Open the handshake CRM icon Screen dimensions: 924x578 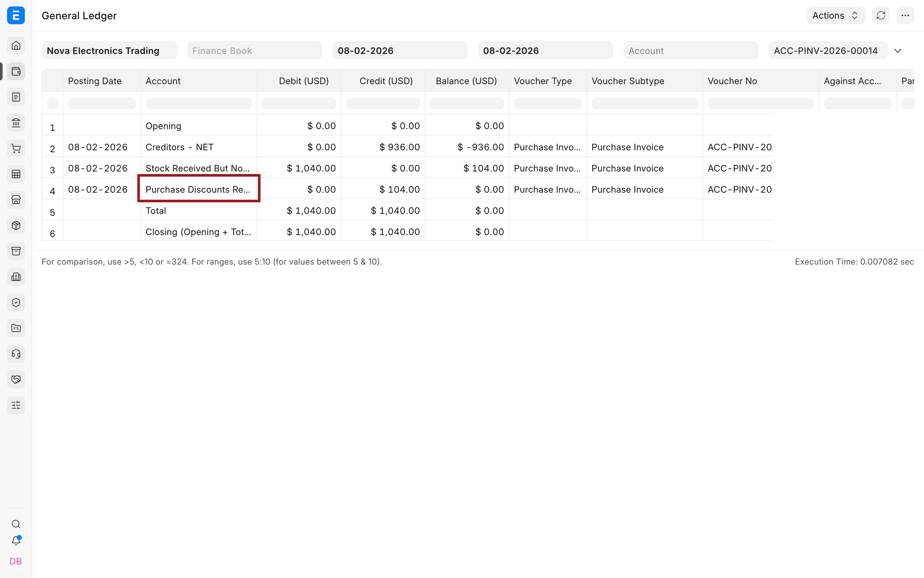[x=16, y=380]
